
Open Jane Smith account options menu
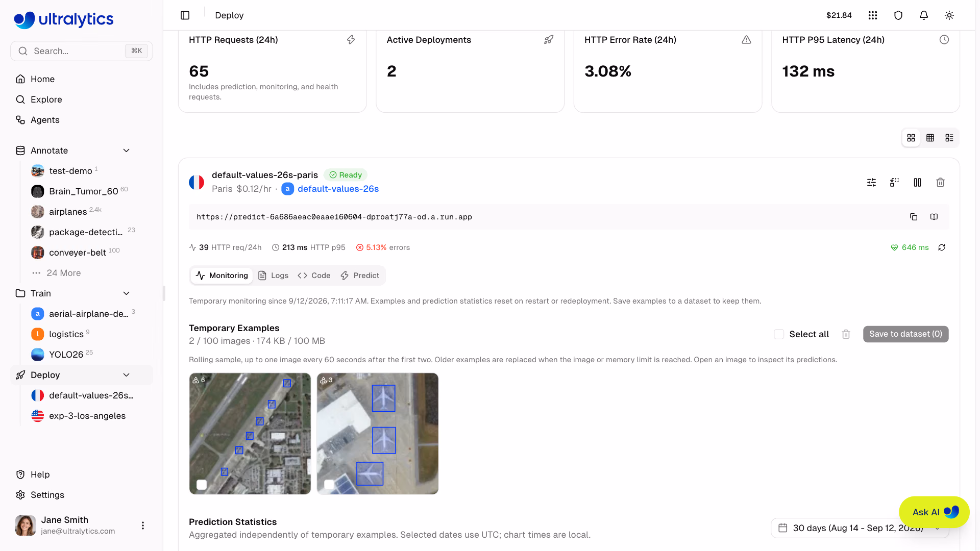(x=143, y=525)
